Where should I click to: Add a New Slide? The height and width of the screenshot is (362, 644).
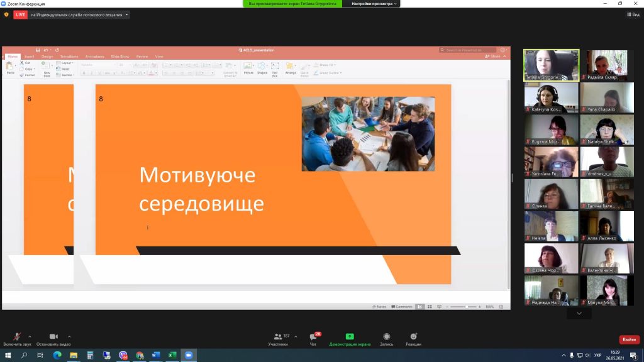pos(47,69)
